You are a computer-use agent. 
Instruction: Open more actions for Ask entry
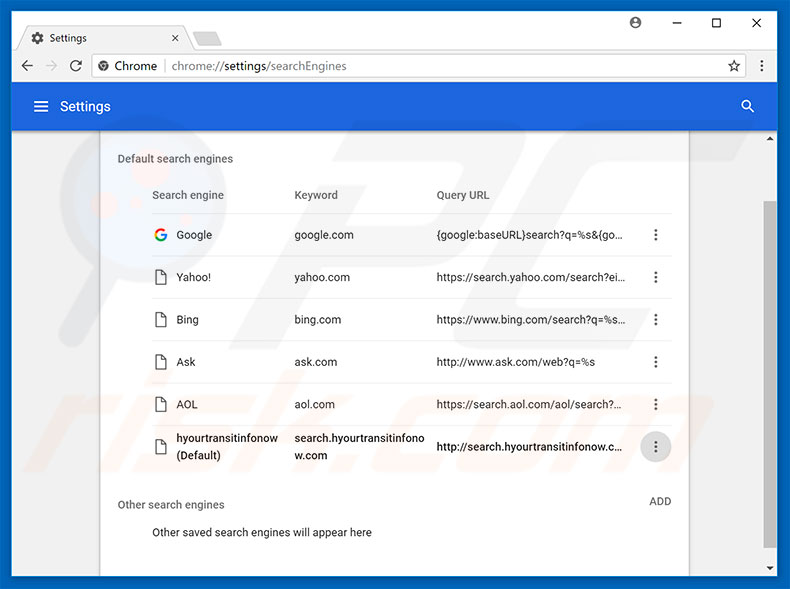pos(656,362)
